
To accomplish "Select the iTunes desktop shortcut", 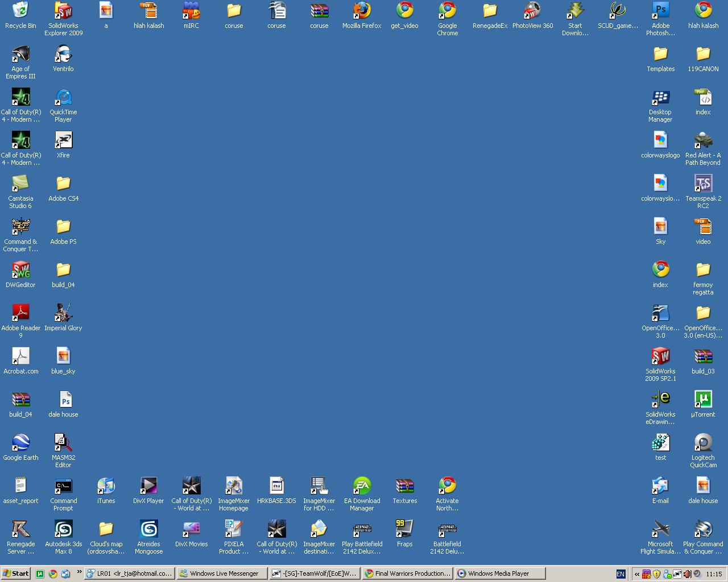I will coord(106,486).
